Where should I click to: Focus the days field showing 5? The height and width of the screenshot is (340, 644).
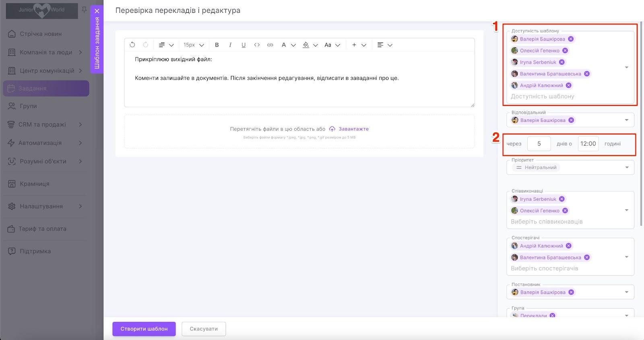click(x=539, y=144)
